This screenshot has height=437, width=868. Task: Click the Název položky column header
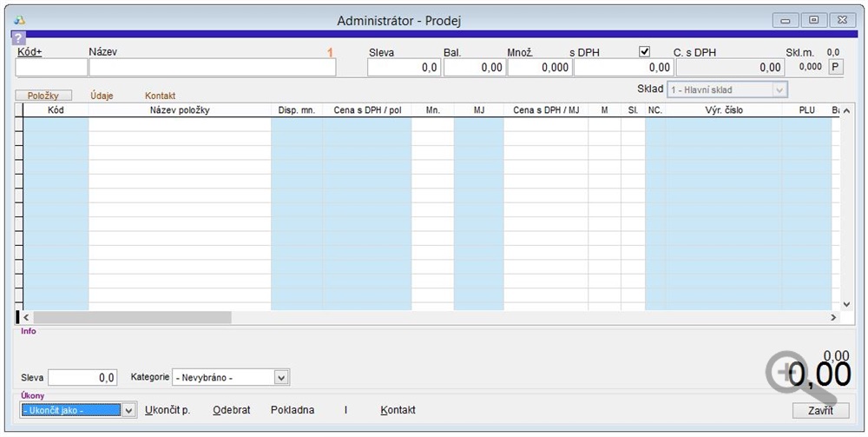[180, 110]
